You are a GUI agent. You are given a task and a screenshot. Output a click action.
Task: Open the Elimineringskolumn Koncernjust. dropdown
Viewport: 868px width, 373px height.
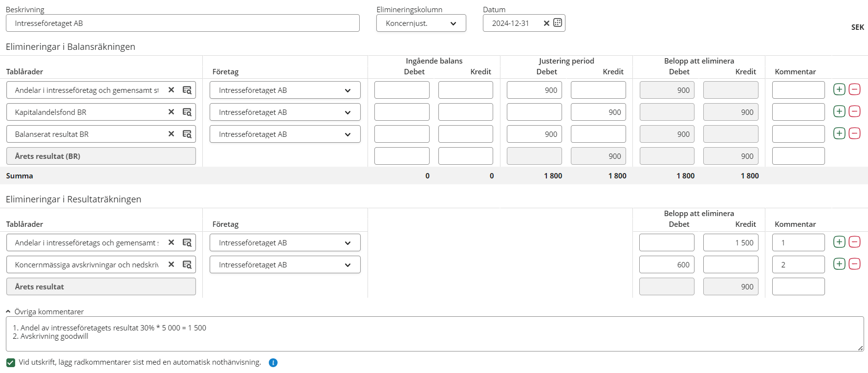[x=421, y=23]
